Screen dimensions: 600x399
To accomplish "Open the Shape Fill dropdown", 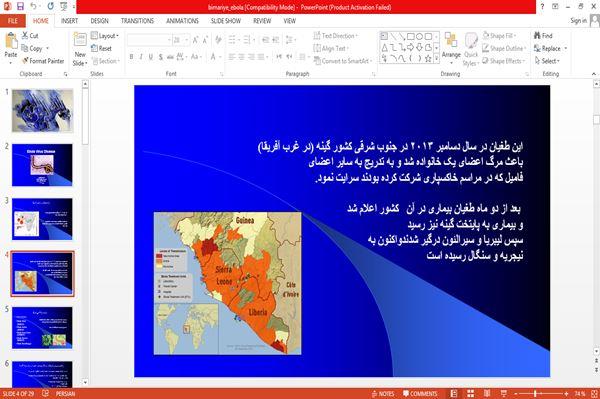I will click(499, 36).
